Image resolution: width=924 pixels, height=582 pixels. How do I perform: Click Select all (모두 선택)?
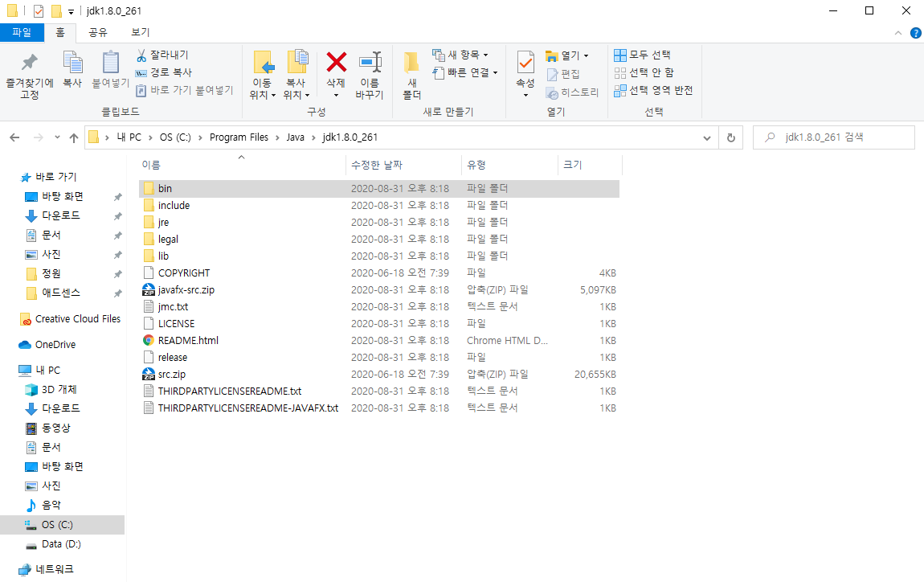pyautogui.click(x=642, y=55)
